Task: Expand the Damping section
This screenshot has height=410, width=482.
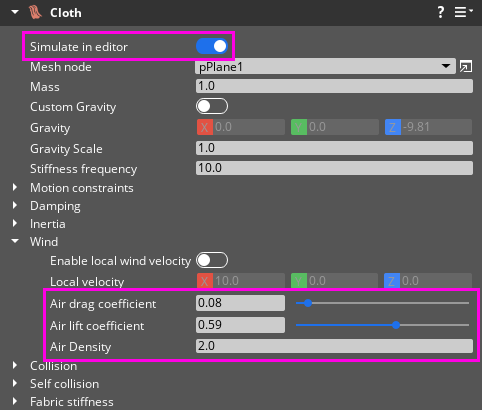Action: tap(15, 205)
